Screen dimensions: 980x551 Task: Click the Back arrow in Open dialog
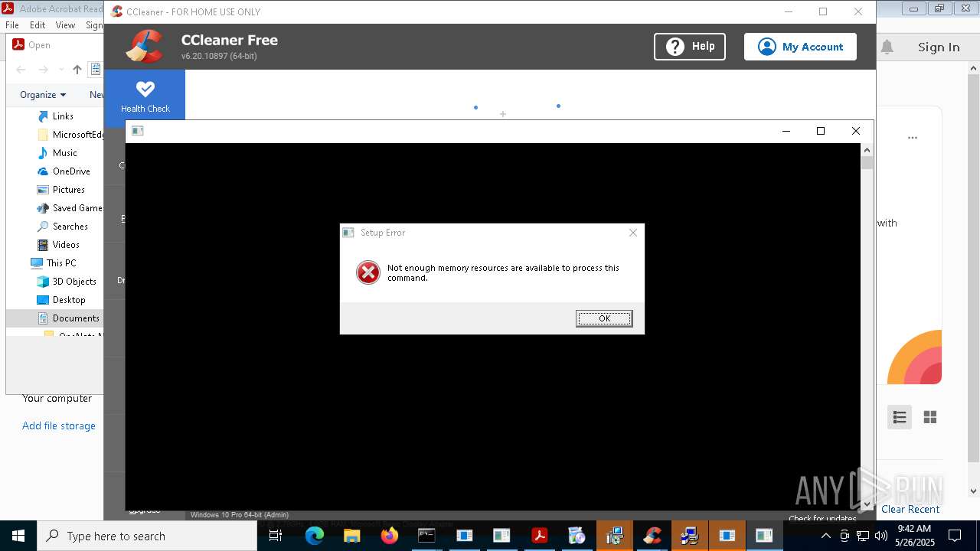click(21, 70)
